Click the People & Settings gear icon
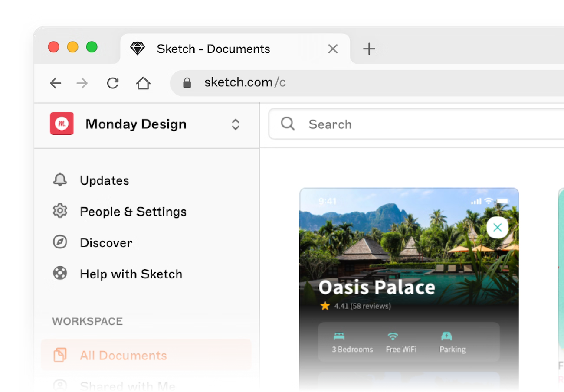 [x=60, y=211]
